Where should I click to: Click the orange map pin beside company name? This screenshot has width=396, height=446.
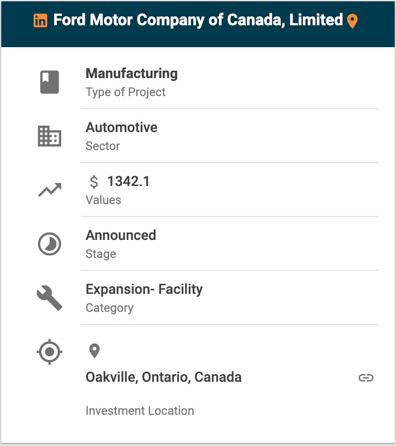click(x=352, y=21)
